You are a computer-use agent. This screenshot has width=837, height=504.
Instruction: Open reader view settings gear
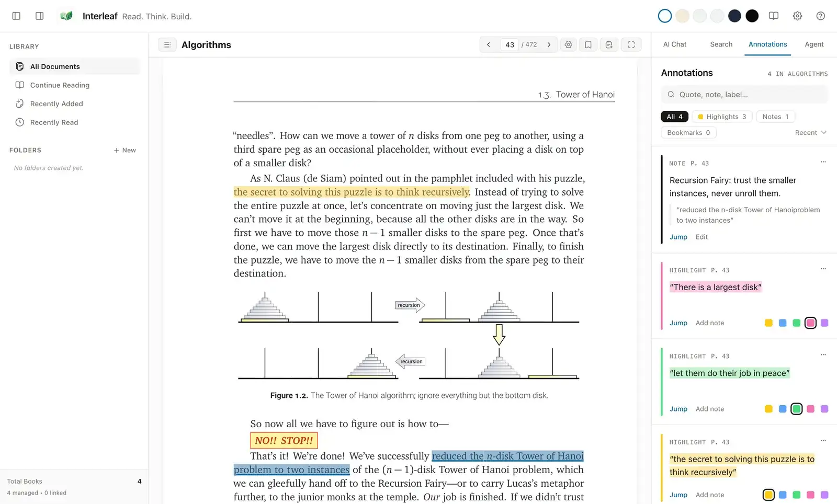pos(569,45)
